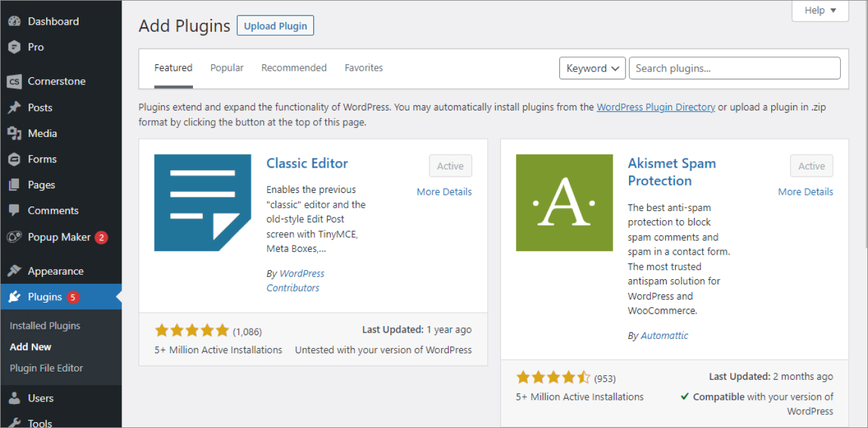Viewport: 868px width, 428px height.
Task: Open the WordPress Plugin Directory link
Action: point(656,107)
